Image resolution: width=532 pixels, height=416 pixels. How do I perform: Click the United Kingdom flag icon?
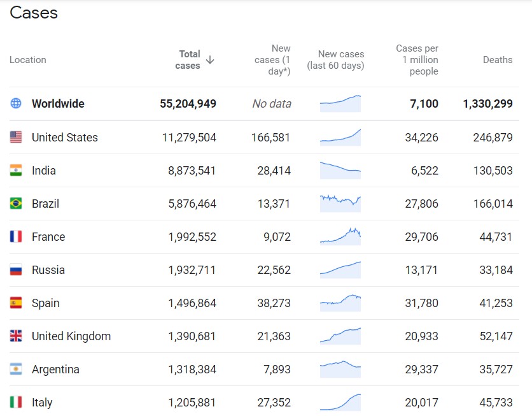(x=16, y=336)
